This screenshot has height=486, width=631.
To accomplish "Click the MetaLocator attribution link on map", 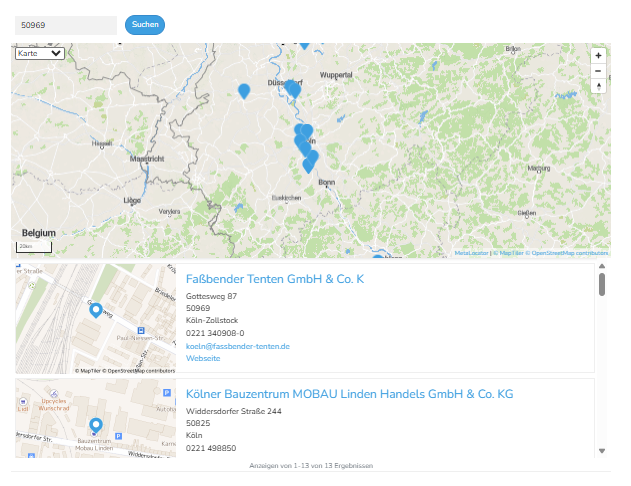I will point(472,253).
